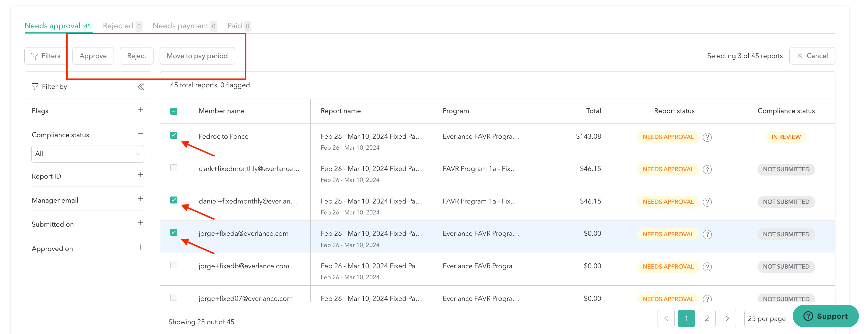Image resolution: width=868 pixels, height=334 pixels.
Task: Click the help icon beside Pedrocito's Needs Approval status
Action: [707, 137]
